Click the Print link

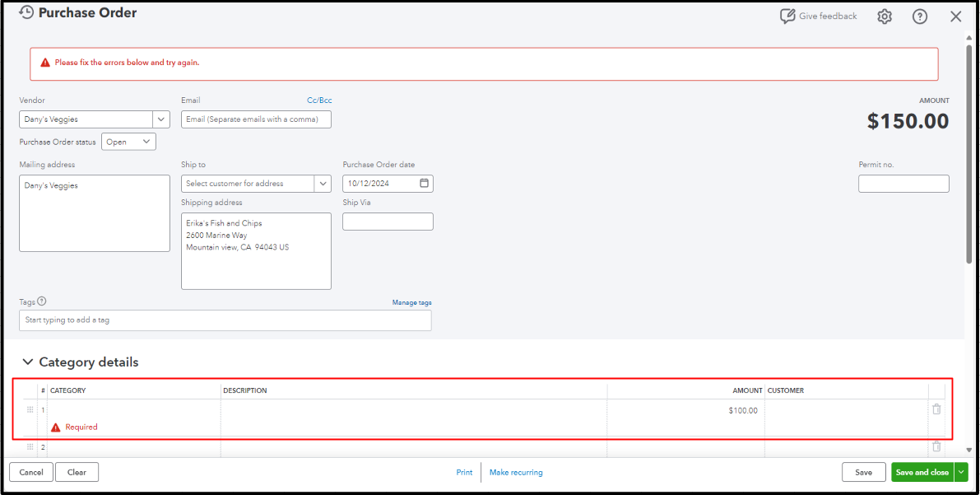[x=464, y=473]
